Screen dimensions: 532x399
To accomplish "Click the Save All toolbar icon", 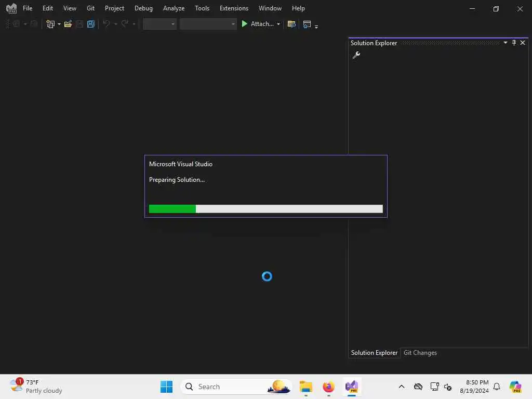I will click(x=90, y=24).
